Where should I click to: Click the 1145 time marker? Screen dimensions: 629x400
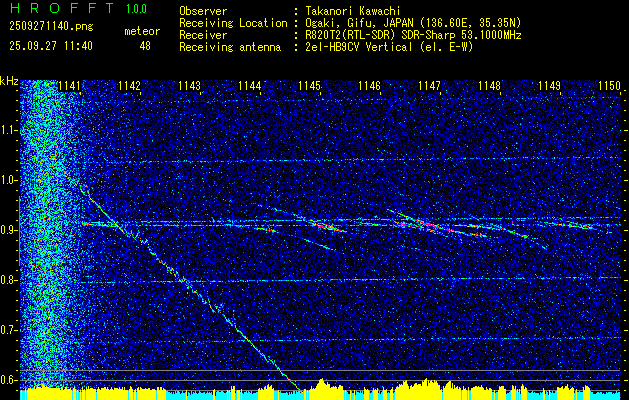coord(310,86)
